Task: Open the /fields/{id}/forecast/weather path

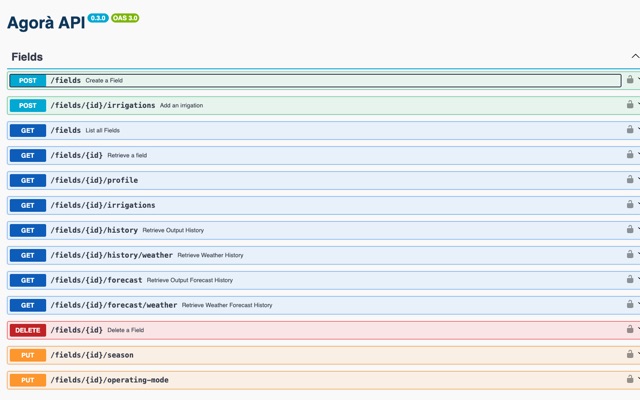Action: (114, 305)
